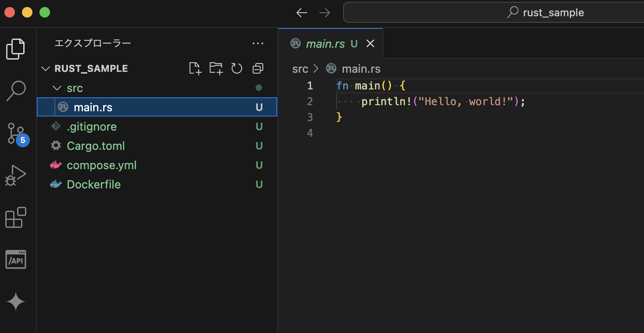Screen dimensions: 644x333
Task: Click the U status badge beside Dockerfile
Action: click(259, 184)
